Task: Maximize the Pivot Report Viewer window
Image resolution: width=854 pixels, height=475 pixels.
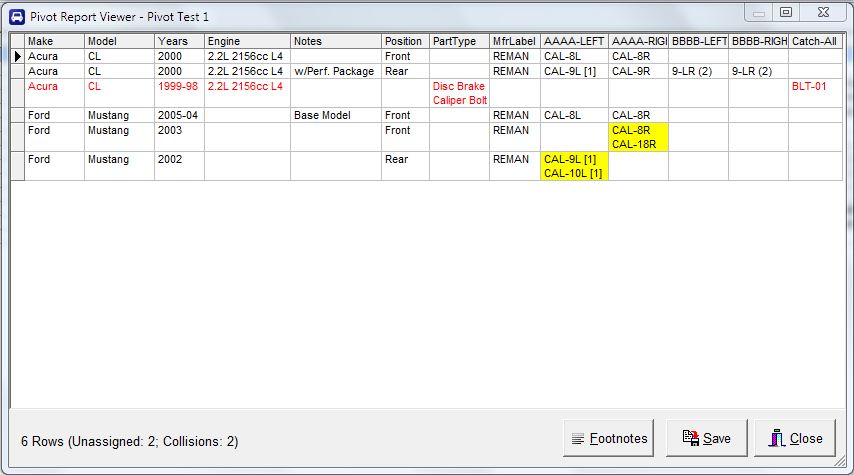Action: pos(786,12)
